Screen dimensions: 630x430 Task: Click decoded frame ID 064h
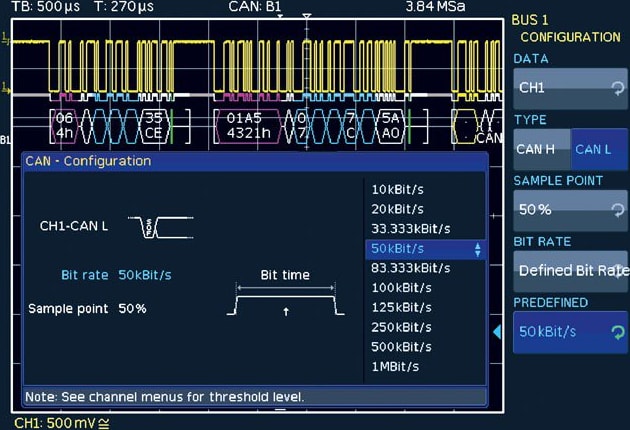[x=64, y=125]
